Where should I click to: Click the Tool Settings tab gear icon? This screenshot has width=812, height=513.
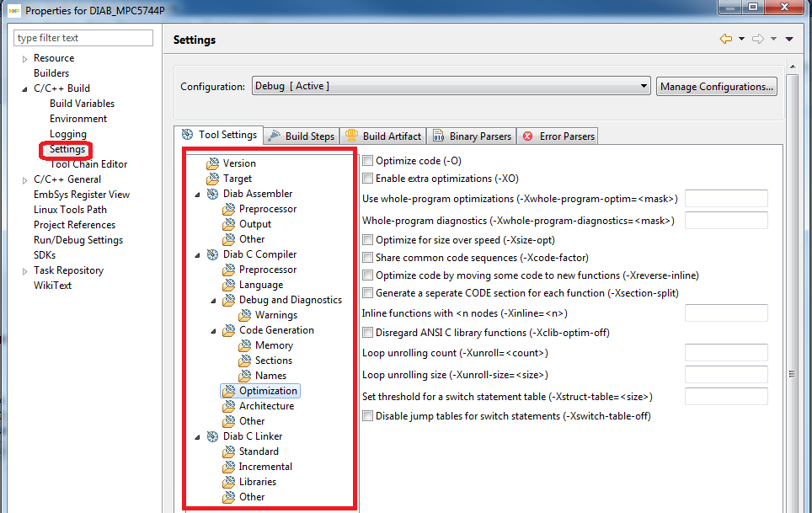point(188,135)
